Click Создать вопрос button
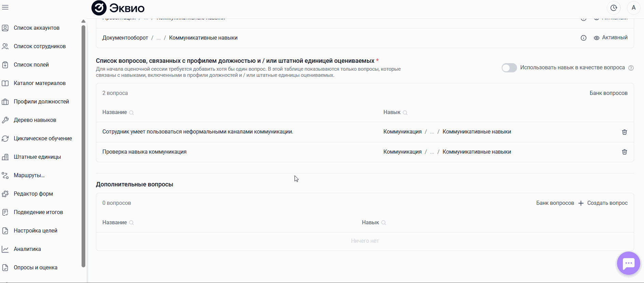Image resolution: width=644 pixels, height=283 pixels. [604, 203]
